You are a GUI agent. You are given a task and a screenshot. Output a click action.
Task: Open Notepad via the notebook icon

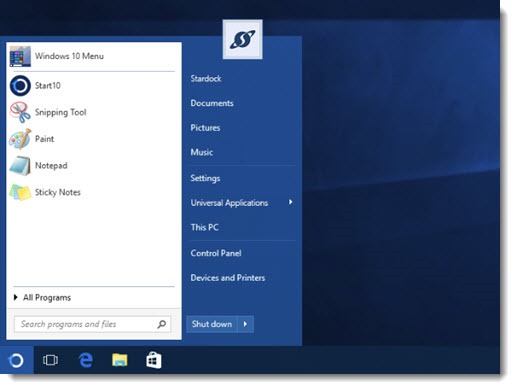click(x=20, y=166)
